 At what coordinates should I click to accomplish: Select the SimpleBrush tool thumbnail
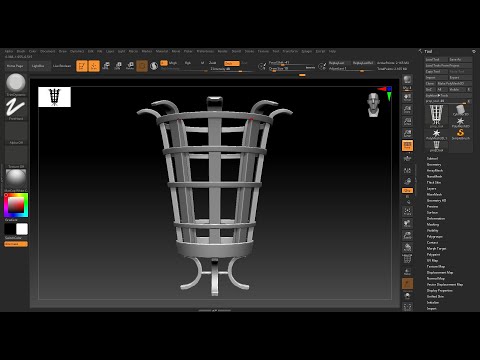[x=460, y=134]
